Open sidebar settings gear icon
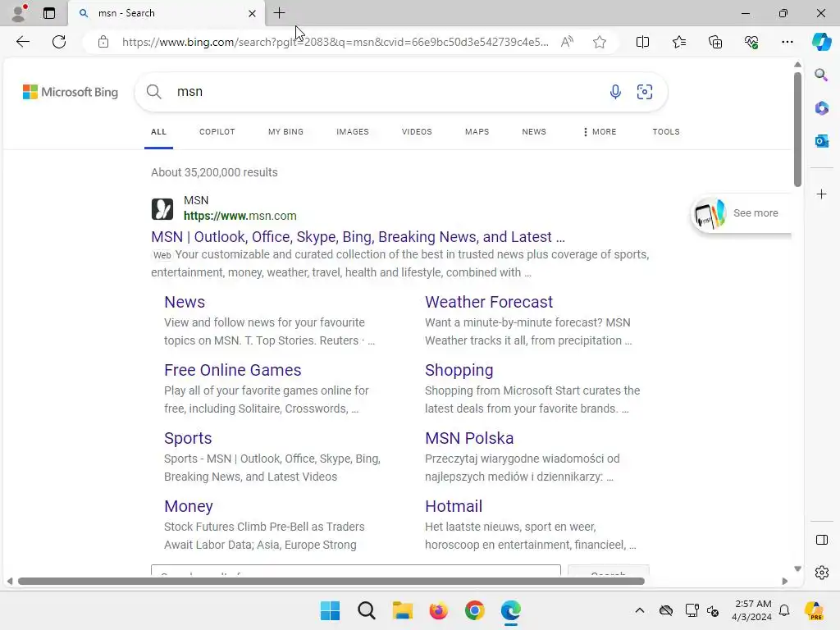This screenshot has height=630, width=840. pyautogui.click(x=821, y=573)
